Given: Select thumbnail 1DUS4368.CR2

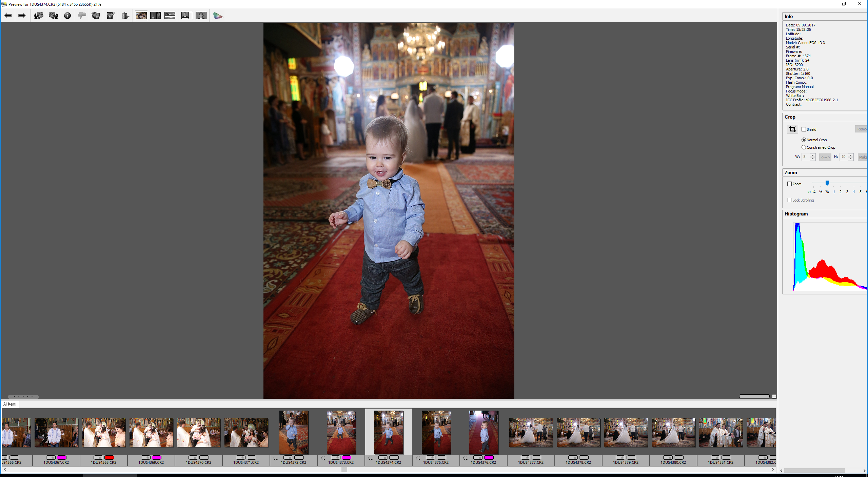Looking at the screenshot, I should click(104, 432).
